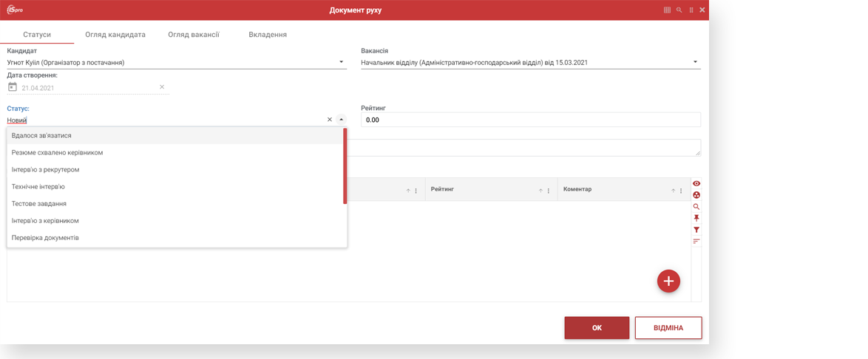Open the table filter funnel icon

696,230
